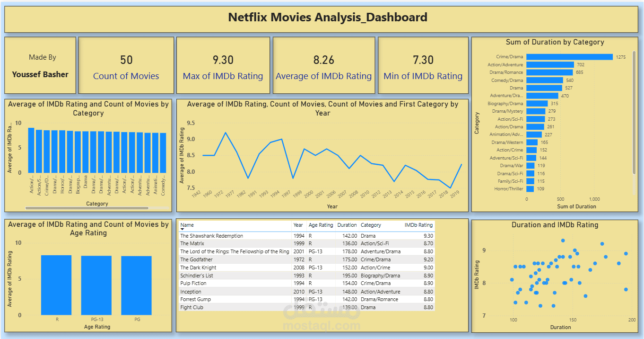Click the Drama bar with value 527
This screenshot has height=339, width=644.
544,88
